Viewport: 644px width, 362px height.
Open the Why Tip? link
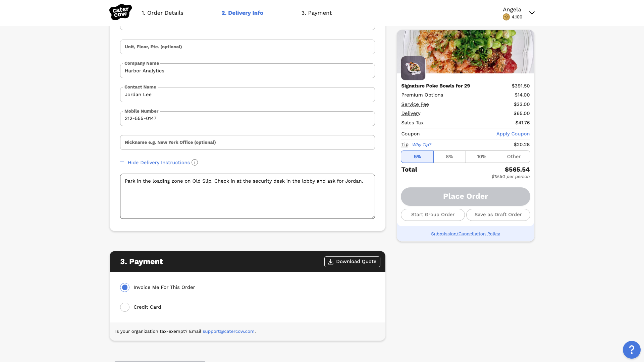(422, 145)
